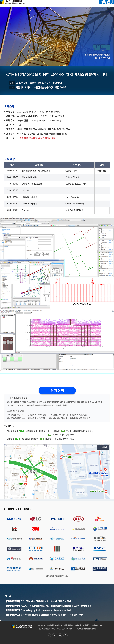Screen dimensions: 114x644
Task: Open the 약도보기 map button
Action: point(103,447)
